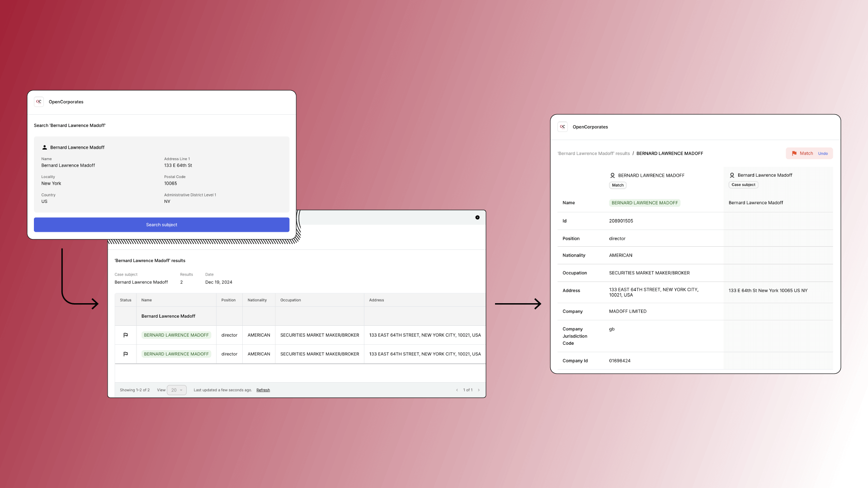Click flag icon in first director result row
Viewport: 868px width, 488px height.
pyautogui.click(x=126, y=335)
